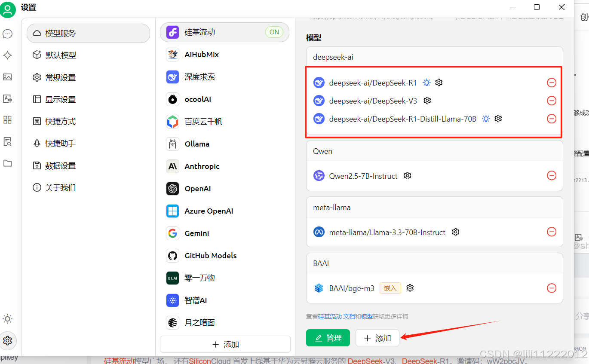Select the Qwen2.5-7B-Instruct model name
Image resolution: width=589 pixels, height=364 pixels.
(x=363, y=176)
